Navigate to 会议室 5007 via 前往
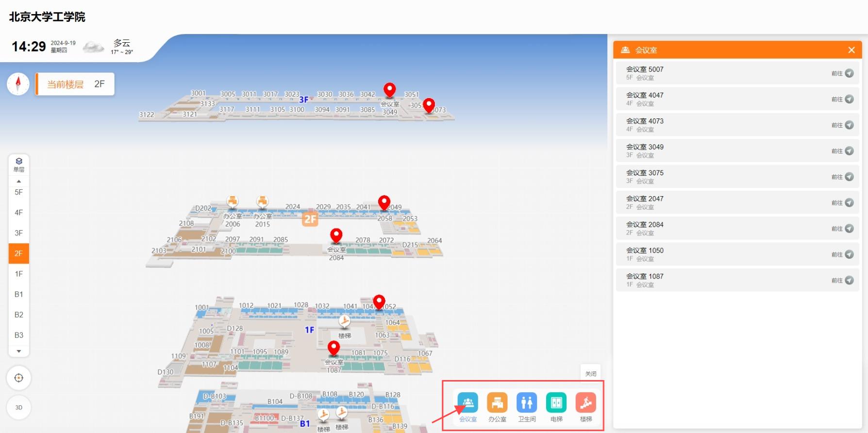This screenshot has height=433, width=868. click(842, 73)
